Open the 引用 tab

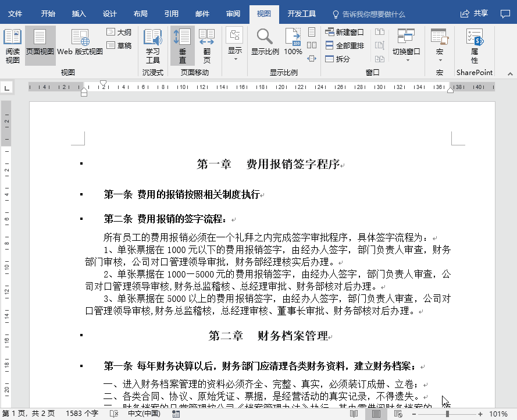(x=172, y=14)
